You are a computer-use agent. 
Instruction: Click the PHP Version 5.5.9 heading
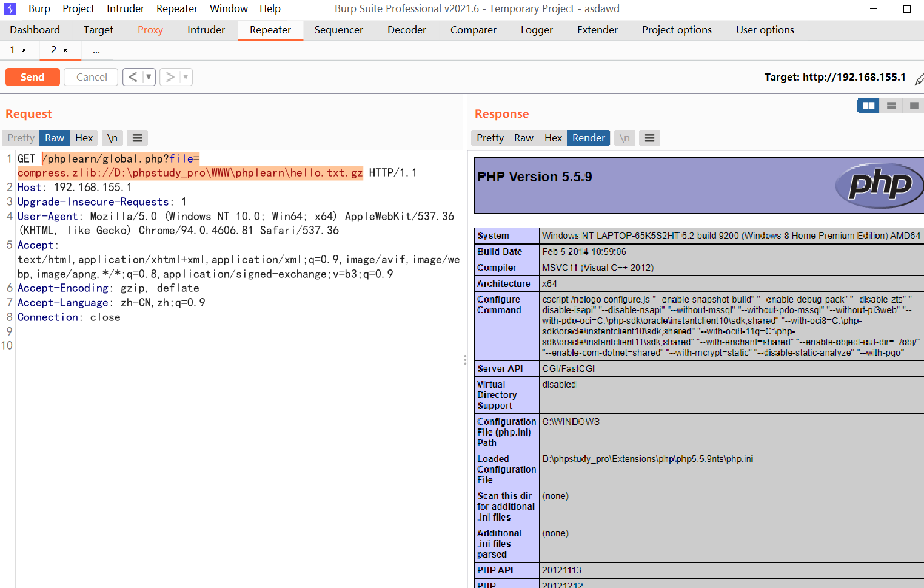coord(535,177)
